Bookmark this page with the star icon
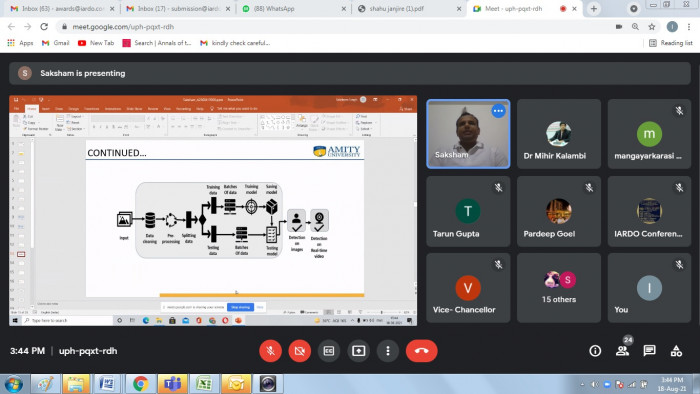The height and width of the screenshot is (394, 700). [x=652, y=27]
